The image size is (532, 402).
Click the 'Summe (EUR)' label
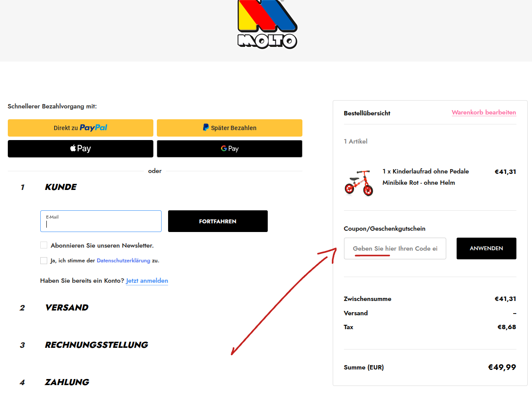click(364, 367)
